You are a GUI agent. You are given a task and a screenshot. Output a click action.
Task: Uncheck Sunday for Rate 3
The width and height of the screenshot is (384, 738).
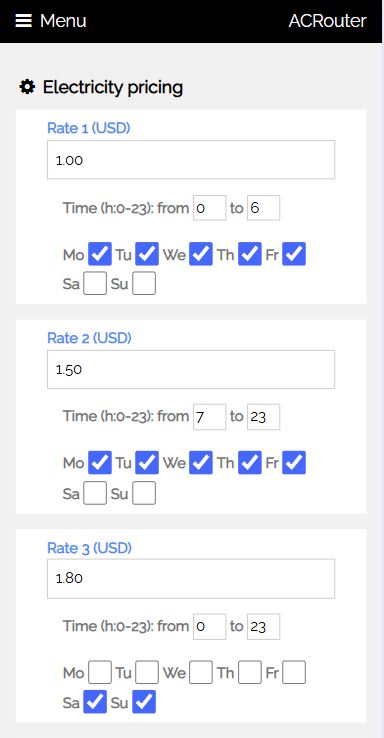(x=144, y=702)
